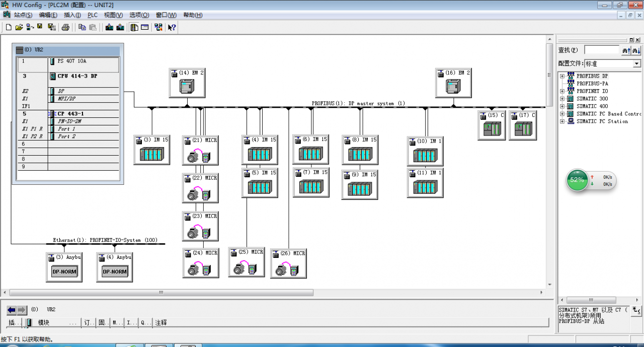Screen dimensions: 644x347
Task: Click the forward arrow button beside (0) UR2
Action: 22,310
